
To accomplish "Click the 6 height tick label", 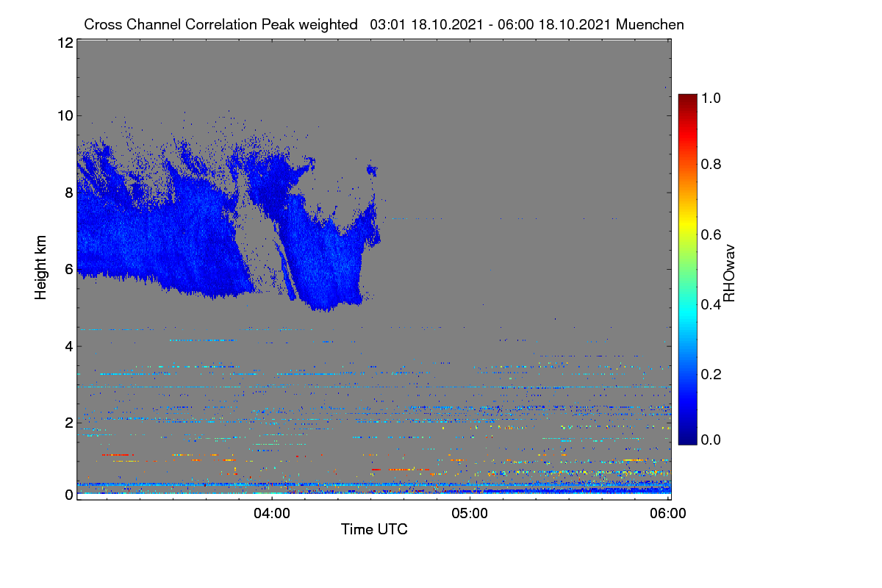I will tap(68, 269).
